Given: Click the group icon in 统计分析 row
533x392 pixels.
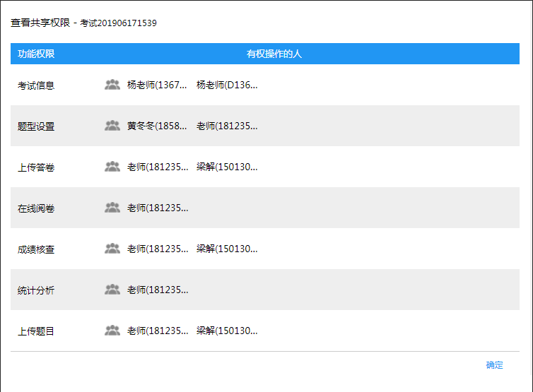Looking at the screenshot, I should click(112, 290).
